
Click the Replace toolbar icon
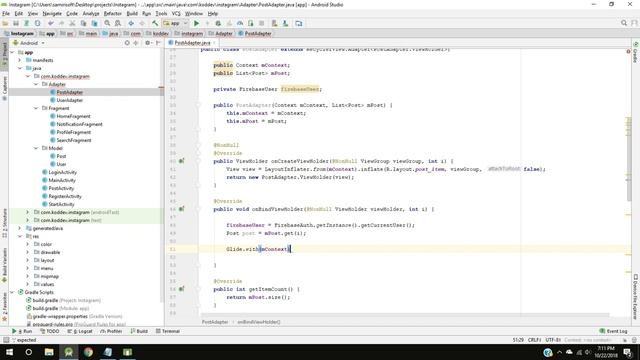(118, 23)
